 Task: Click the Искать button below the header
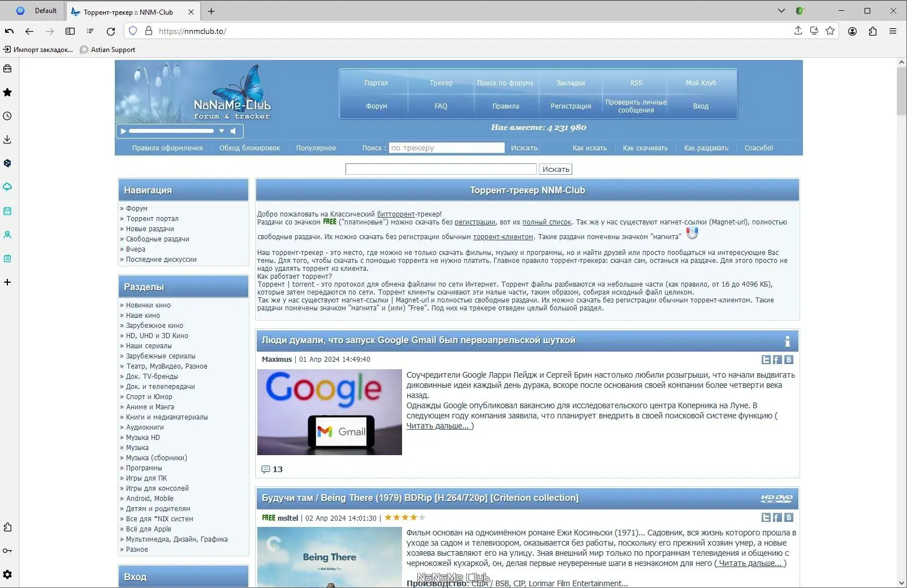click(556, 169)
